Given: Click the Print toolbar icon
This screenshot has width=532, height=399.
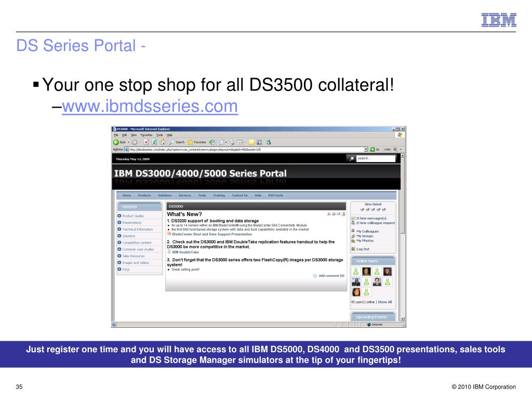Looking at the screenshot, I should pyautogui.click(x=232, y=142).
